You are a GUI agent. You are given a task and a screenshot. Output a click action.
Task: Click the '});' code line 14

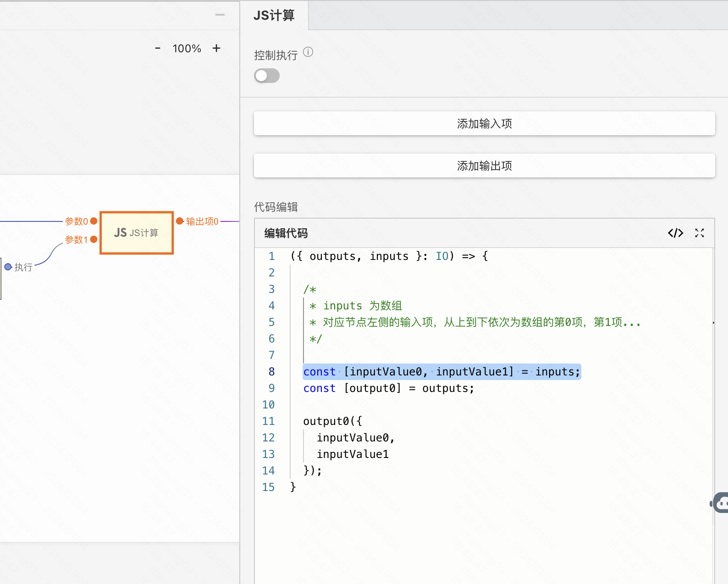pyautogui.click(x=313, y=471)
